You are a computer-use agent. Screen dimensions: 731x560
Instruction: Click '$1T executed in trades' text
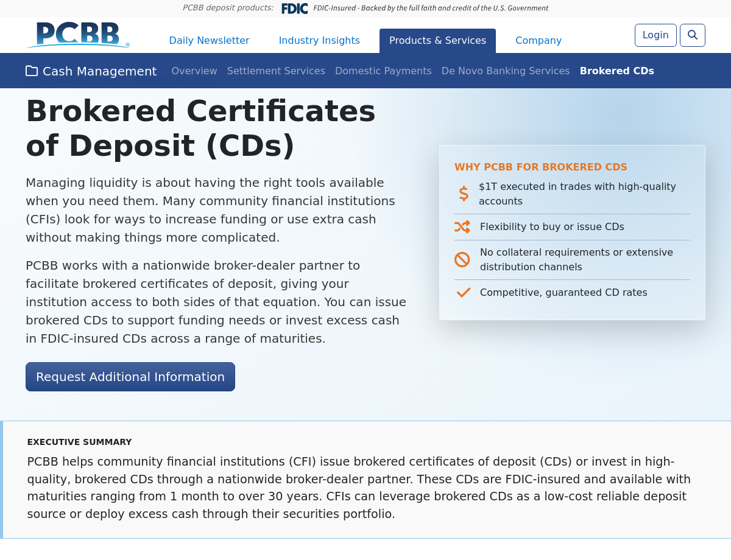click(x=577, y=194)
